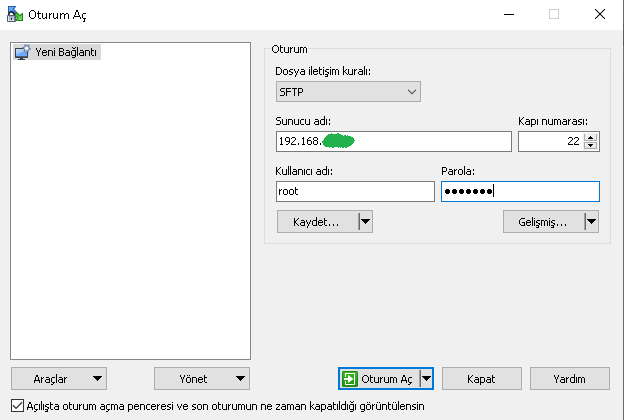Click the WinSCP app icon in title bar
This screenshot has height=420, width=624.
tap(15, 14)
